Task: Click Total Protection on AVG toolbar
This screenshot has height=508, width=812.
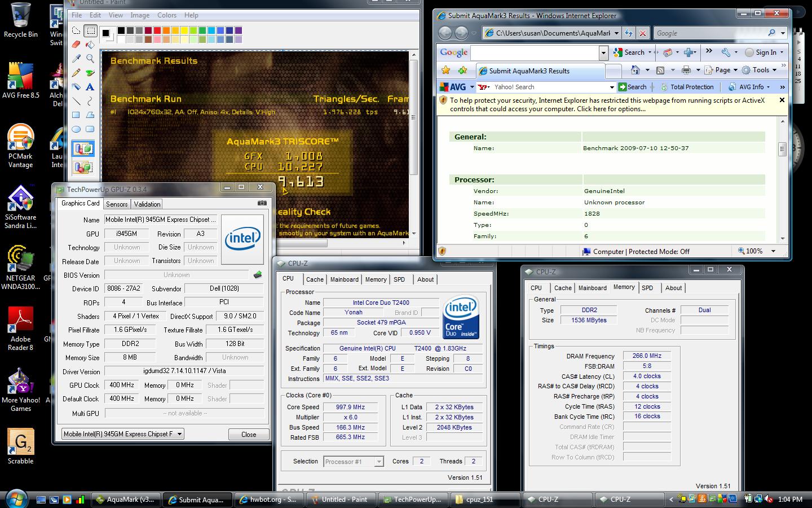Action: [x=687, y=87]
